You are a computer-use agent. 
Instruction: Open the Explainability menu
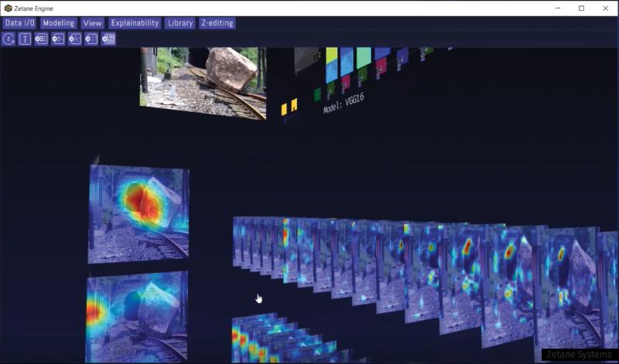click(135, 23)
